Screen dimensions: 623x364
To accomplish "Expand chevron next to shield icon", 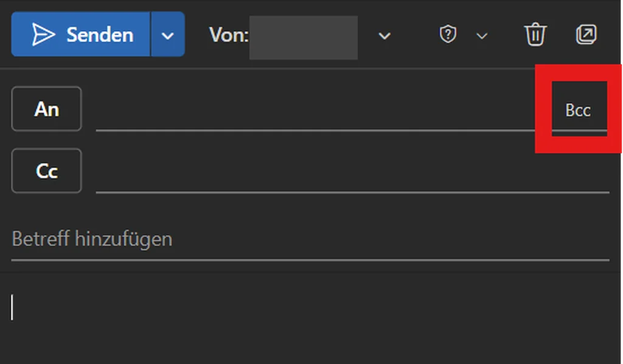I will (x=482, y=36).
